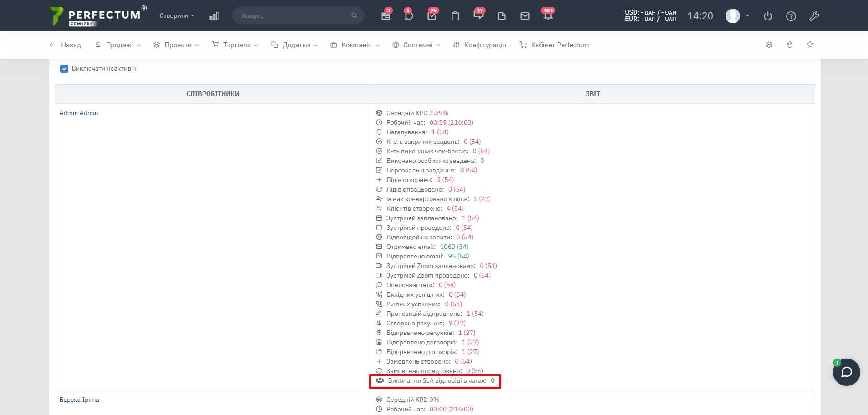Uncheck the 'Виключати неактивні' checkbox
This screenshot has width=868, height=415.
click(64, 69)
